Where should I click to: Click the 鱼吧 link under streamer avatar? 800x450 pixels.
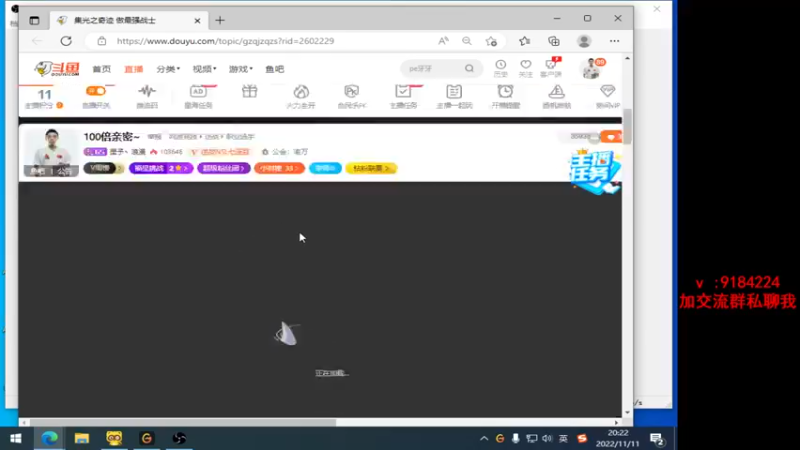point(37,171)
